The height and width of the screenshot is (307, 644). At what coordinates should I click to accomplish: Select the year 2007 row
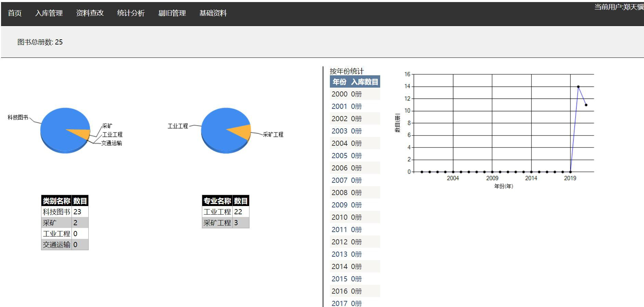pyautogui.click(x=355, y=180)
